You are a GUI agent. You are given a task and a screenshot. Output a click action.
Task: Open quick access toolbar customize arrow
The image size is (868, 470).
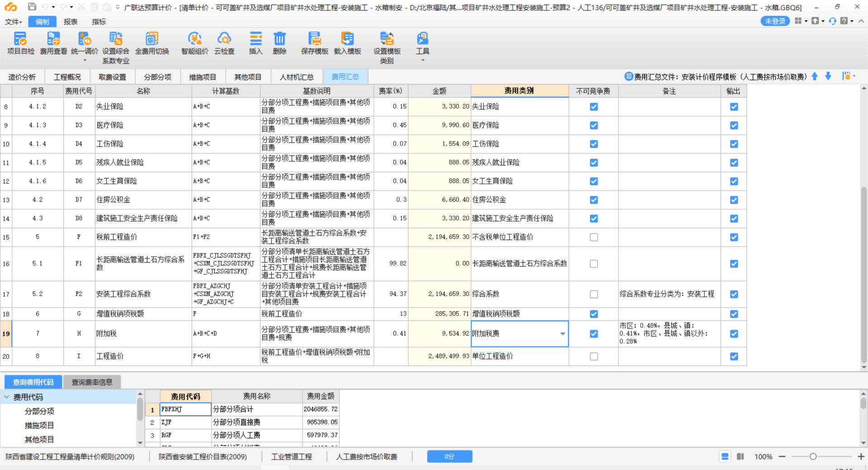click(118, 7)
